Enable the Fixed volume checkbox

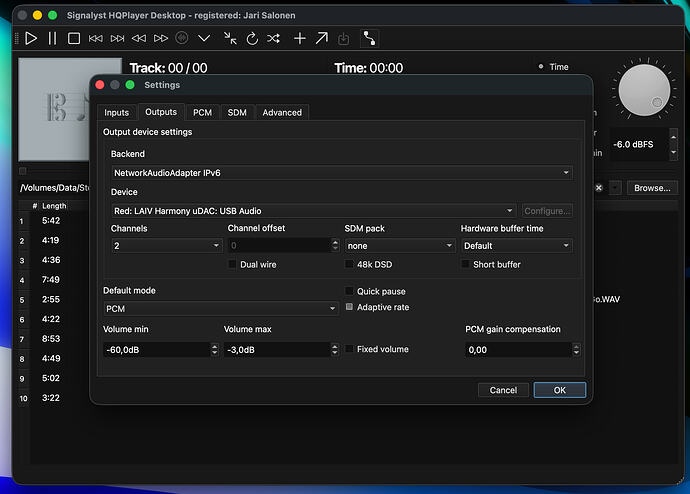coord(349,349)
